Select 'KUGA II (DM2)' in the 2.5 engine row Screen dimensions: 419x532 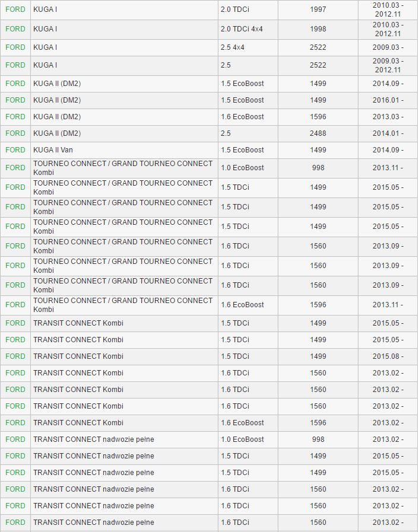point(57,133)
